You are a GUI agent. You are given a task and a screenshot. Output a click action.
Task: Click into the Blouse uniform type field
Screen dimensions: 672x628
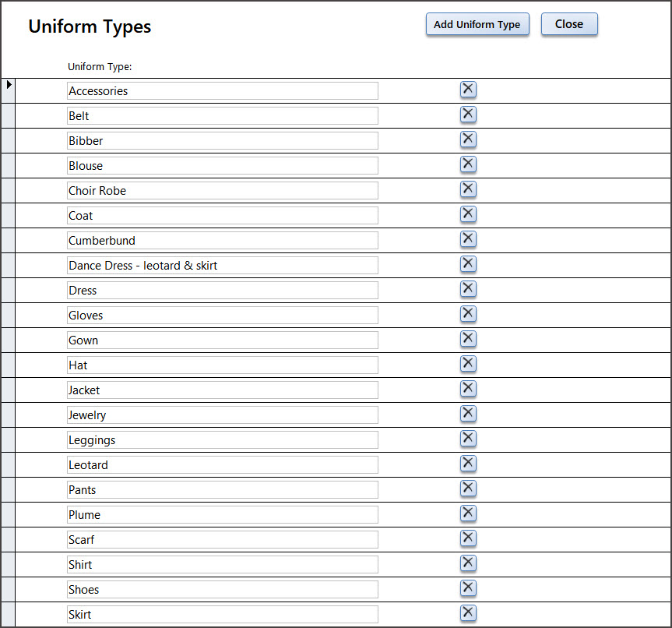(222, 166)
